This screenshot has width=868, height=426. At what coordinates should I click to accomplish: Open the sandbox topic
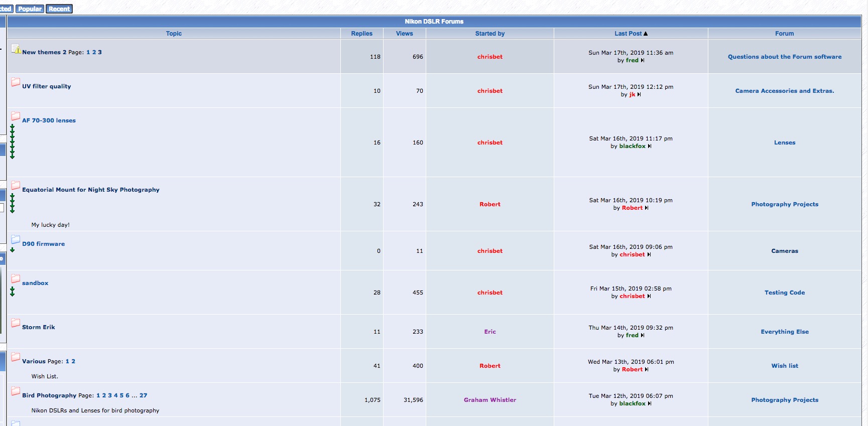coord(35,283)
